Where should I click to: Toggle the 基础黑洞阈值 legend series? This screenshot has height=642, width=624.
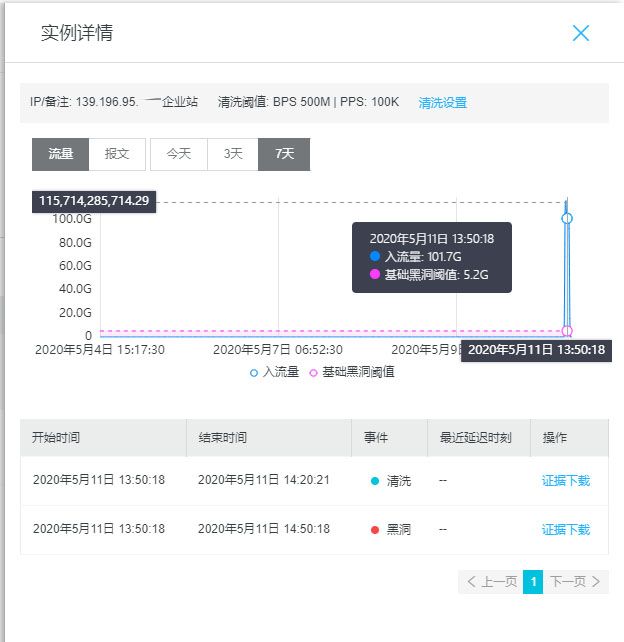point(352,372)
